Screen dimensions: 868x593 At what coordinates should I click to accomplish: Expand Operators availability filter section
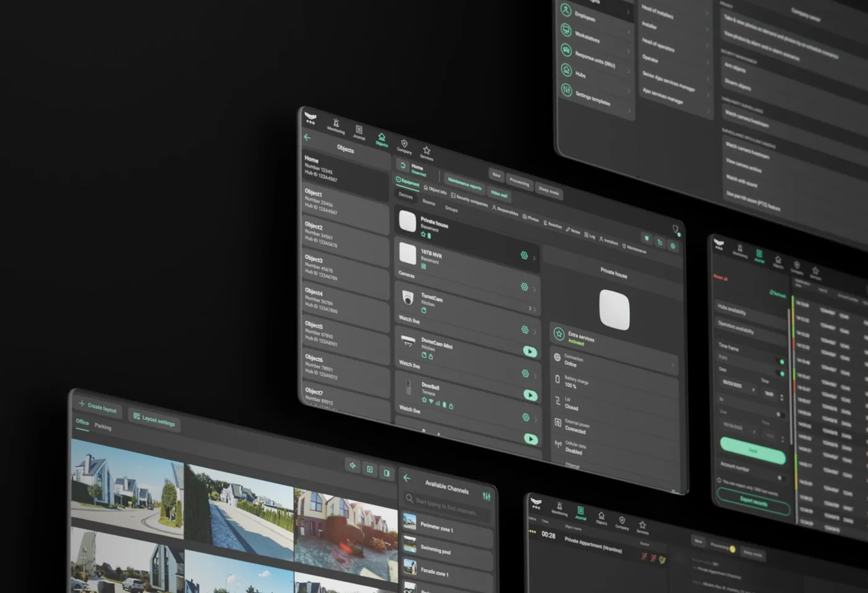click(751, 331)
